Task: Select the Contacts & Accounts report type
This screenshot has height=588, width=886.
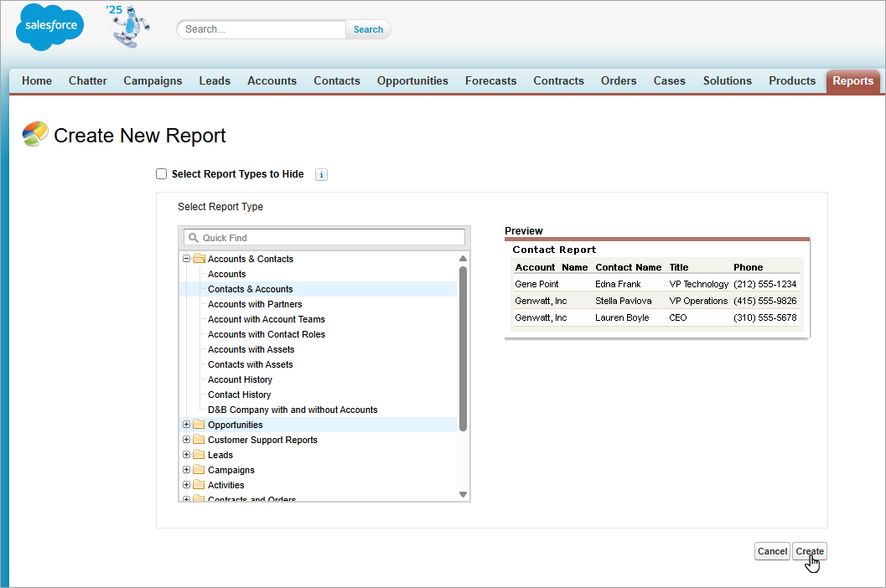Action: tap(251, 289)
